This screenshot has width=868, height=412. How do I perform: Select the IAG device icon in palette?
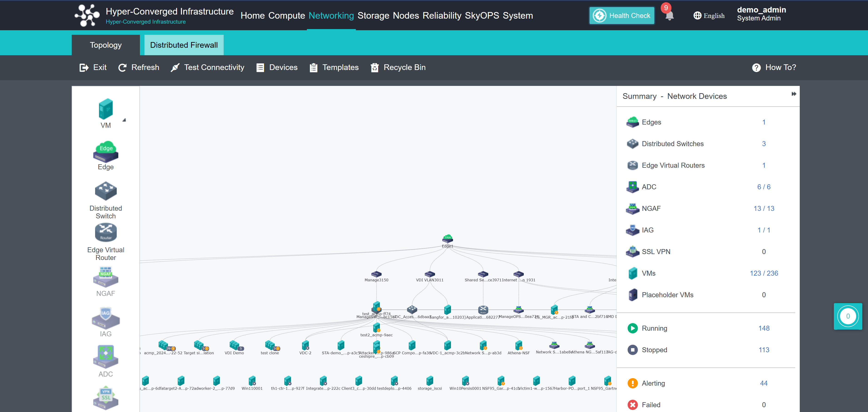(x=106, y=318)
